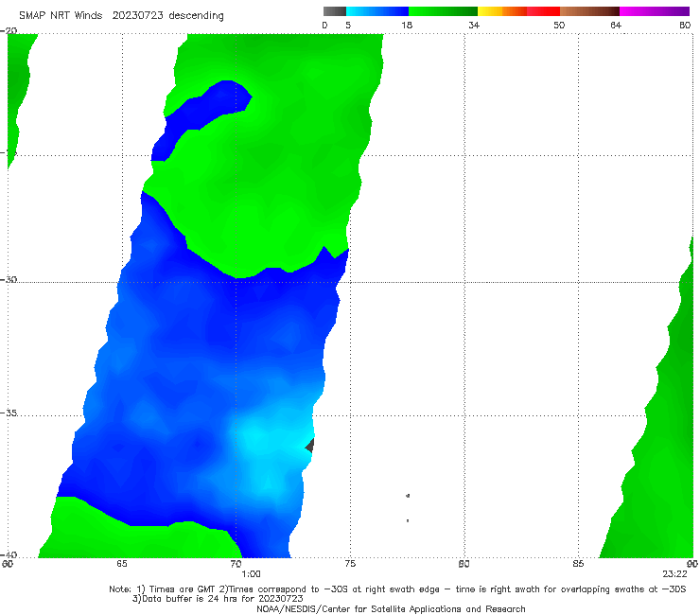700x615 pixels.
Task: Click the longitude axis label '85'
Action: coord(578,564)
